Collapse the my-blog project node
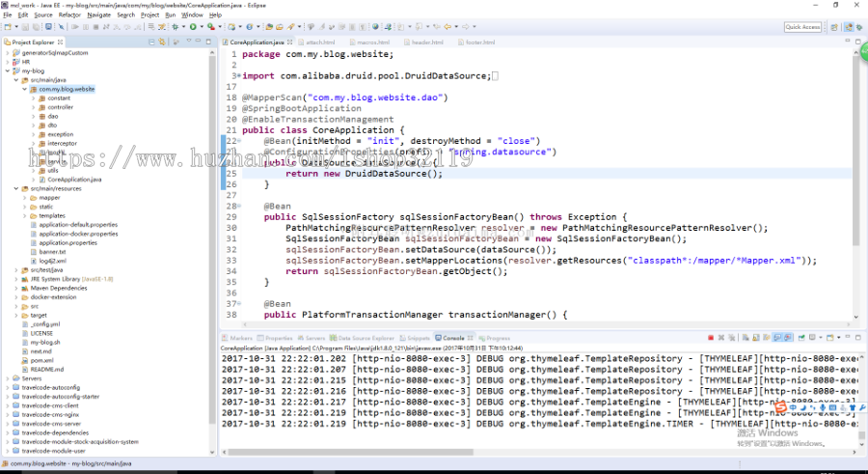This screenshot has width=868, height=474. coord(7,71)
